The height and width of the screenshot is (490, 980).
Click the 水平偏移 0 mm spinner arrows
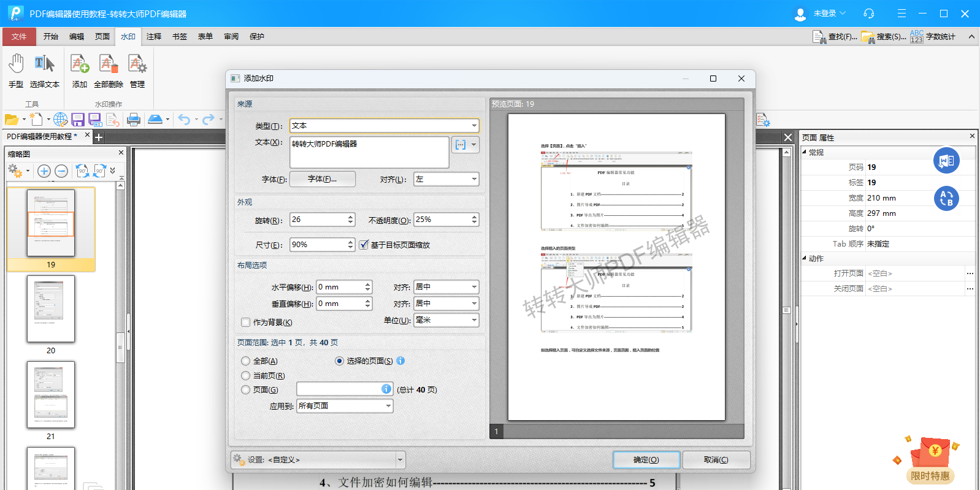pyautogui.click(x=368, y=287)
